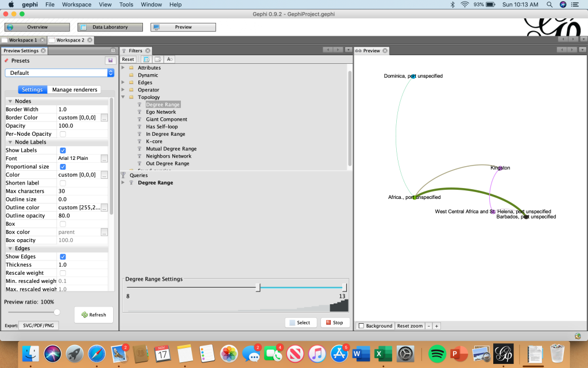
Task: Open the Default presets dropdown
Action: click(59, 73)
